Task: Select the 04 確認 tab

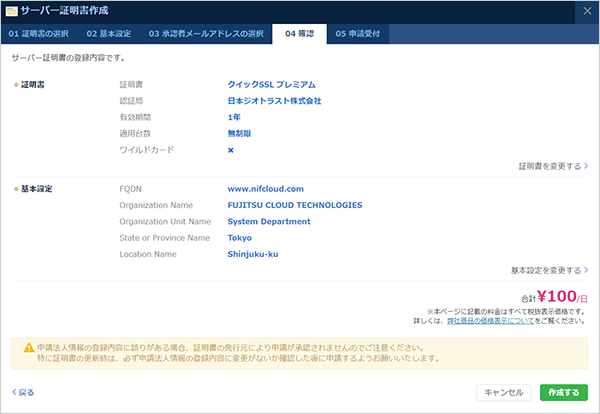Action: 300,34
